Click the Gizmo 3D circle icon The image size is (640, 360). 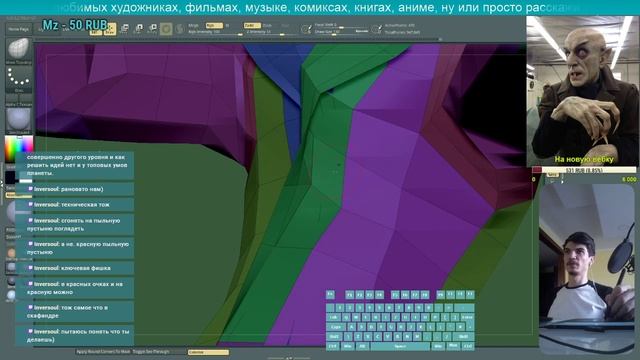166,29
